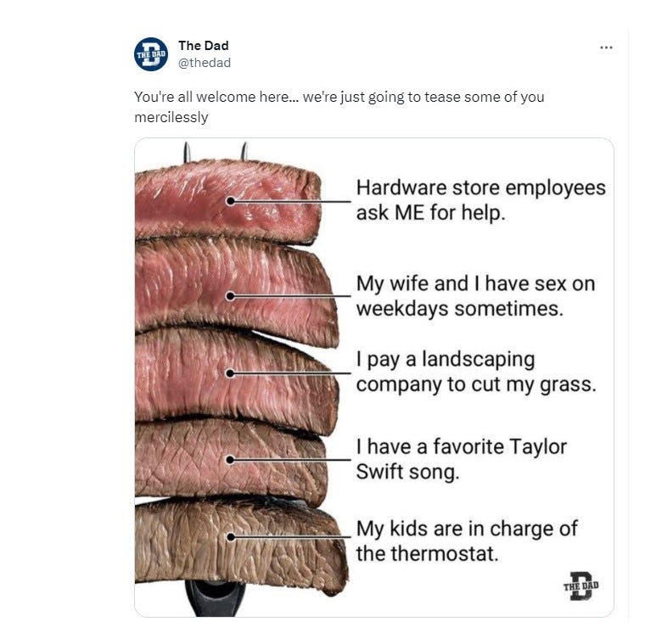Click the well-done bottom steak slice
The width and height of the screenshot is (645, 644).
pyautogui.click(x=187, y=539)
